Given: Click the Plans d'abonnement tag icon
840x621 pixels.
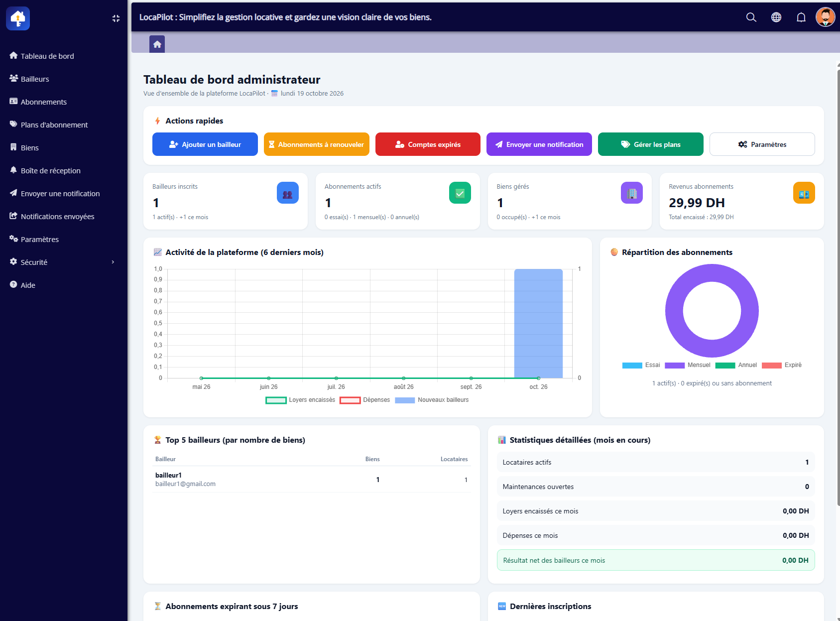Looking at the screenshot, I should click(13, 124).
